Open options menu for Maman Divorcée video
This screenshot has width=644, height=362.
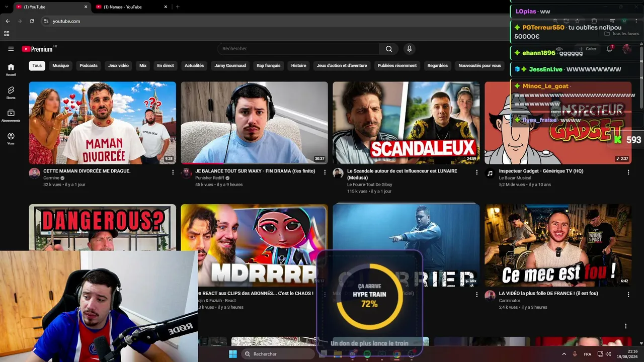click(173, 172)
